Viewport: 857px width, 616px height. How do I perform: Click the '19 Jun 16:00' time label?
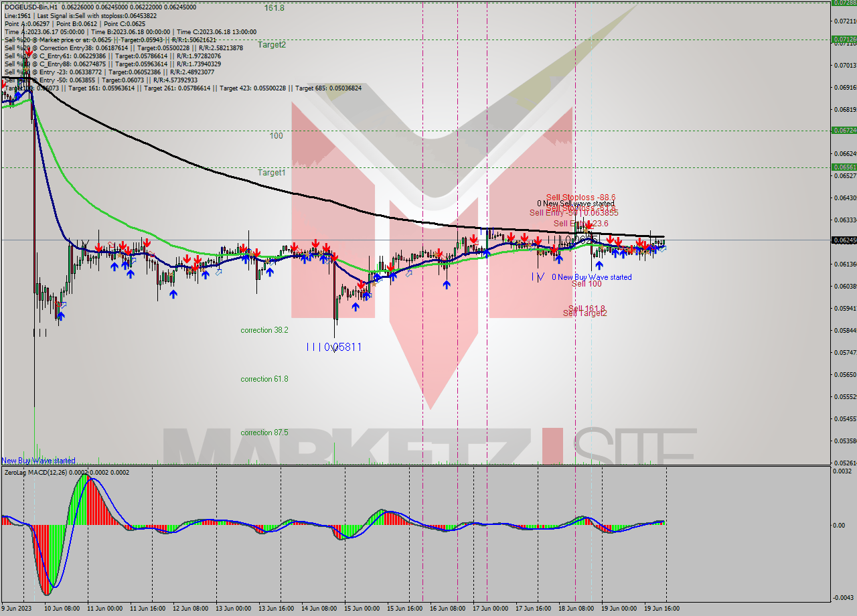click(x=661, y=609)
